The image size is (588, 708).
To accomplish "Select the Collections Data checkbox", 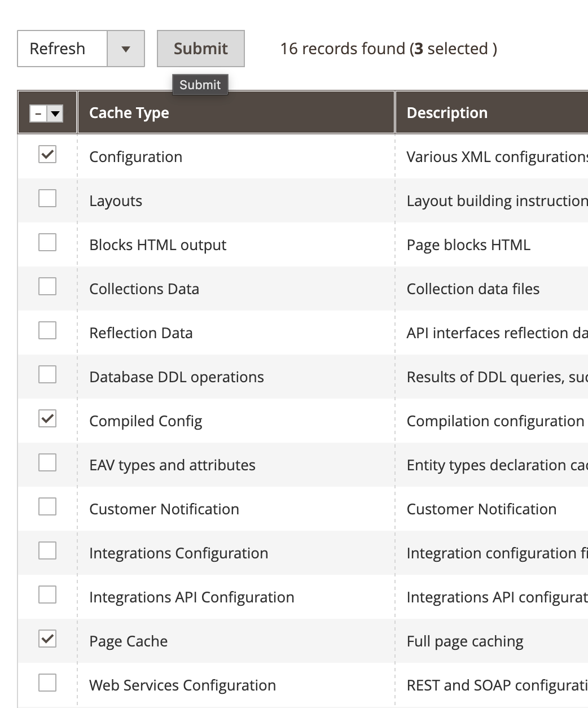I will (47, 286).
